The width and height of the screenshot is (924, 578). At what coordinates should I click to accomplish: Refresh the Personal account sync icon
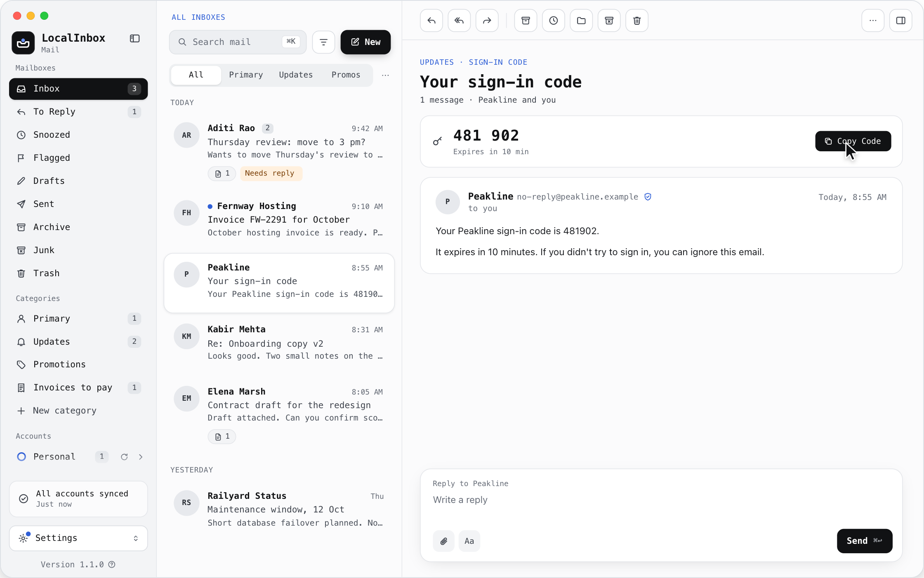point(124,457)
